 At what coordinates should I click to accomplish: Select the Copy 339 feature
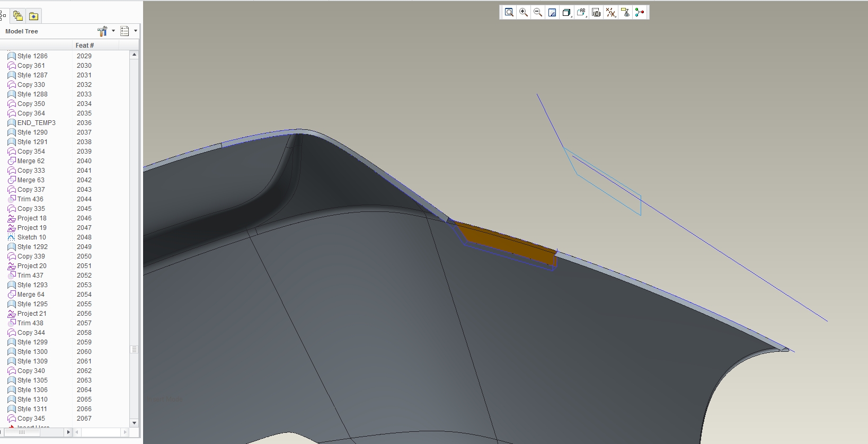(31, 256)
